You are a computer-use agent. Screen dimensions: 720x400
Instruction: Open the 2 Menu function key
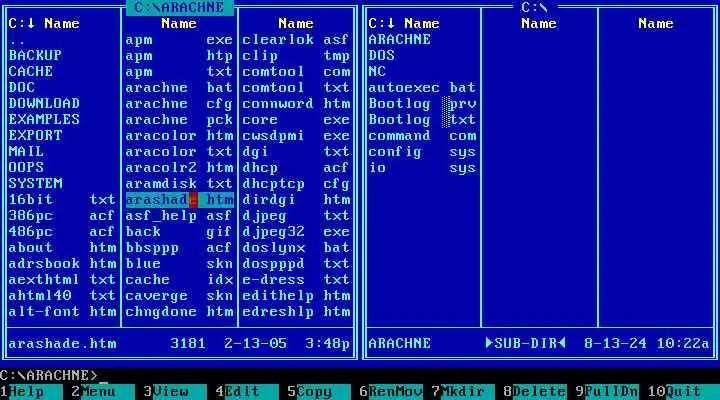103,392
